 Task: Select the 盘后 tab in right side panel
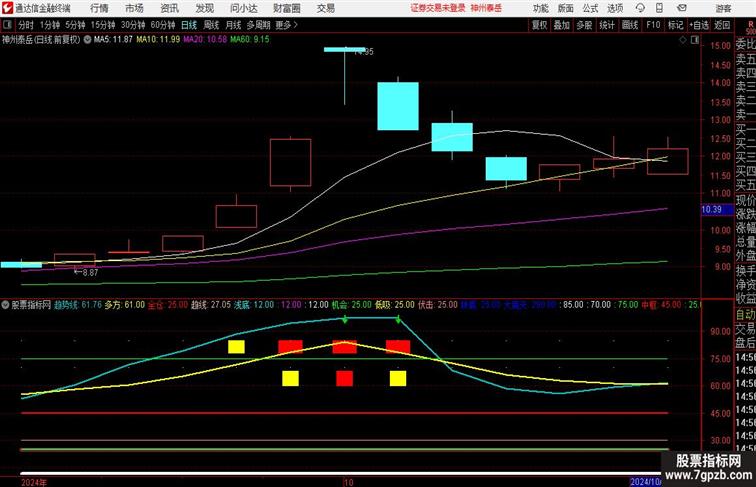pyautogui.click(x=745, y=343)
